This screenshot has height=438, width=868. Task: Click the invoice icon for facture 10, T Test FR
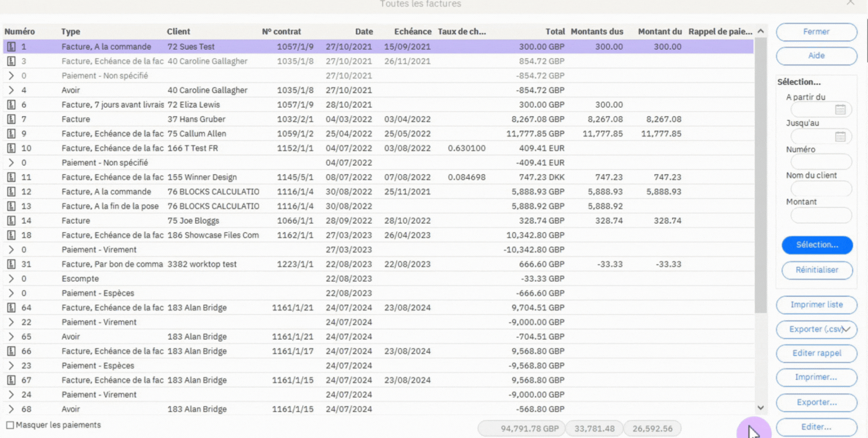[12, 148]
